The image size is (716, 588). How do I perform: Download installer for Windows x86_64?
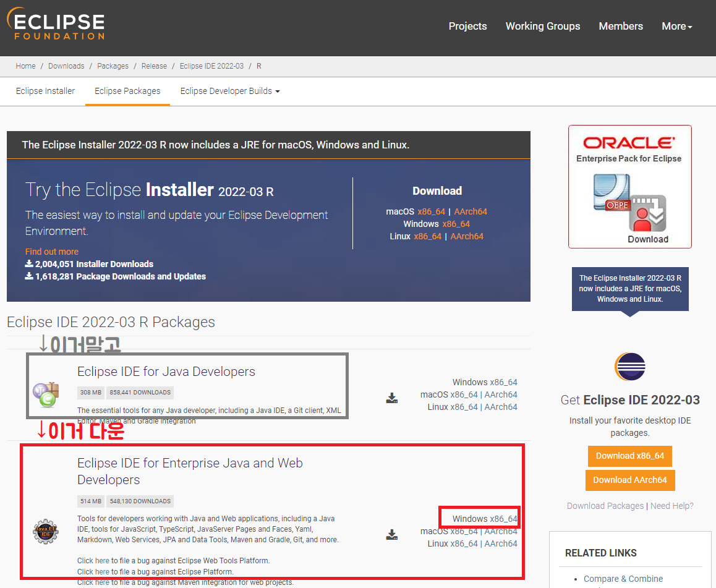456,224
